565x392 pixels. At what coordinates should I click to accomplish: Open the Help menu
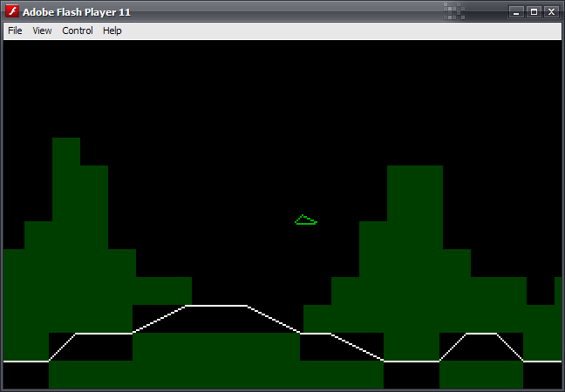click(112, 30)
